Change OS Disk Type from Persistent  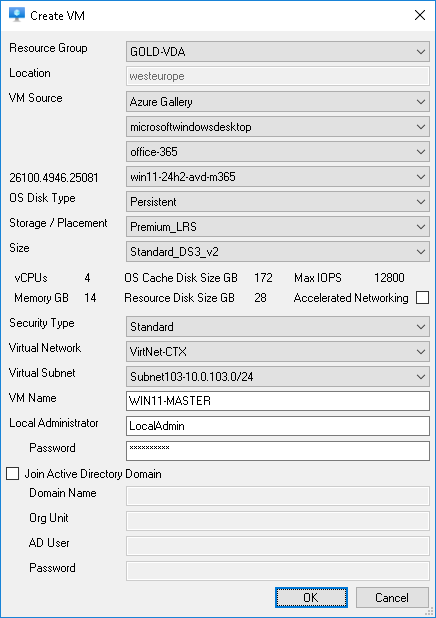pos(278,201)
